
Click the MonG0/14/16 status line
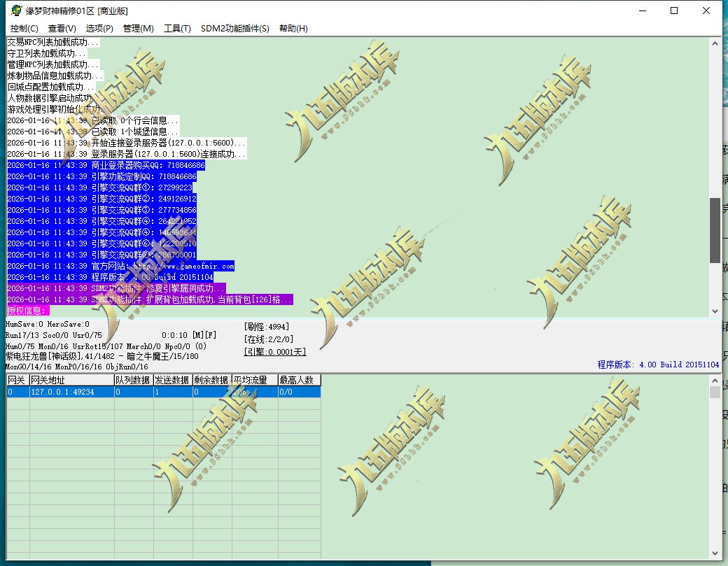pyautogui.click(x=76, y=367)
